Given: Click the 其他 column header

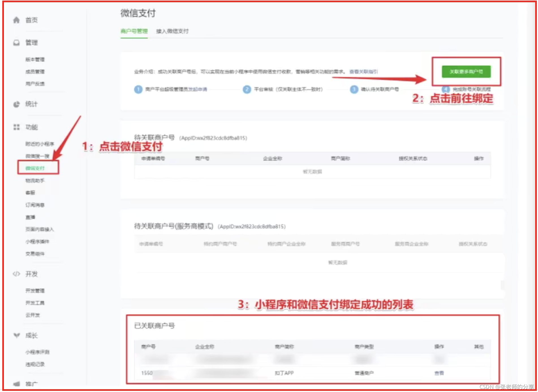Looking at the screenshot, I should (479, 346).
